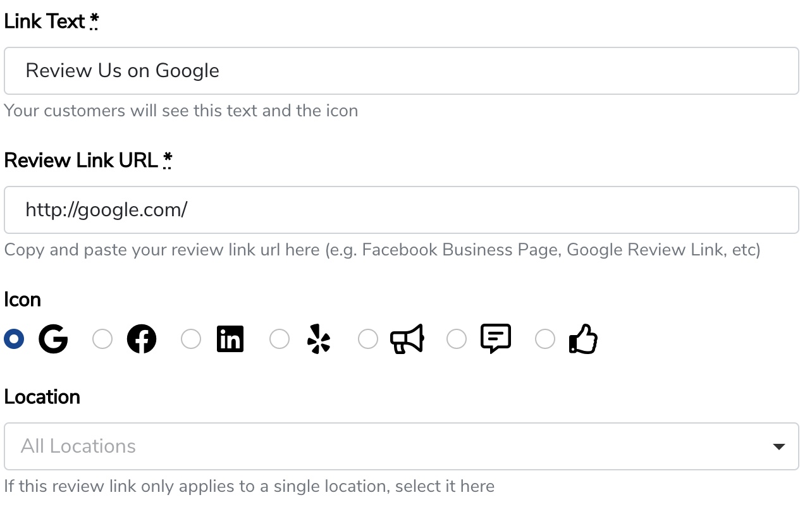Click the Link Text input field
Image resolution: width=812 pixels, height=526 pixels.
(401, 71)
